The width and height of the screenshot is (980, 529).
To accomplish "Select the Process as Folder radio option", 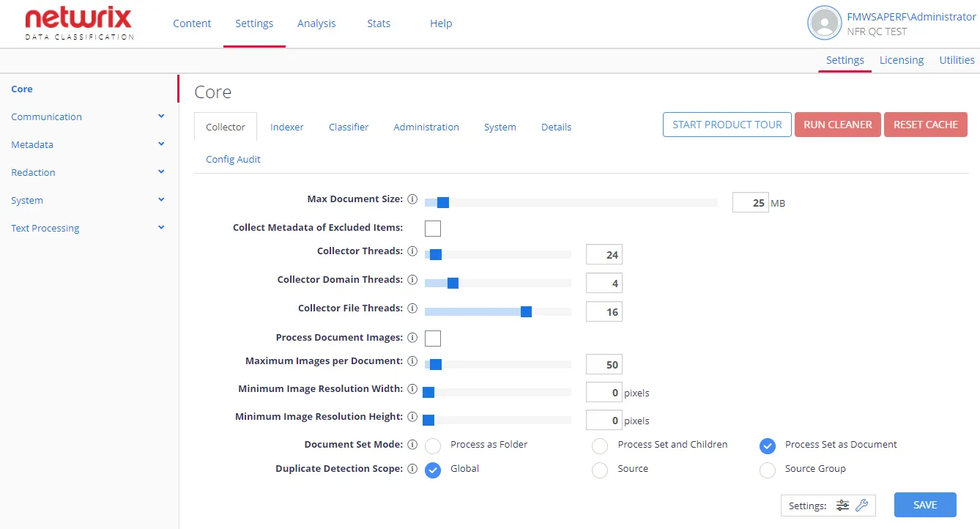I will coord(433,445).
